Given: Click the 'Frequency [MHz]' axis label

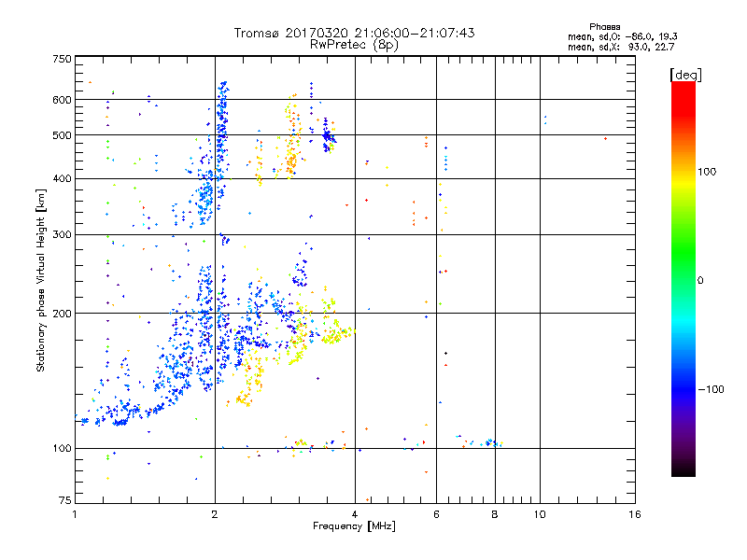Looking at the screenshot, I should click(354, 526).
